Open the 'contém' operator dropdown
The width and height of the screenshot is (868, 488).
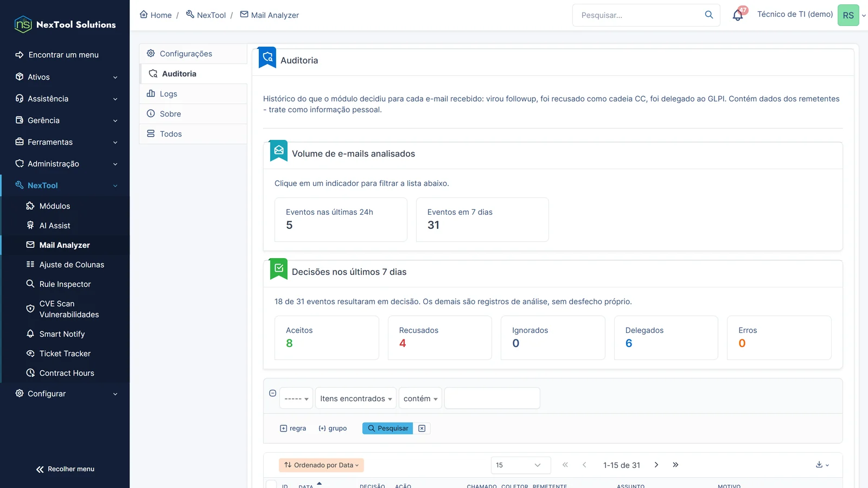pos(420,399)
